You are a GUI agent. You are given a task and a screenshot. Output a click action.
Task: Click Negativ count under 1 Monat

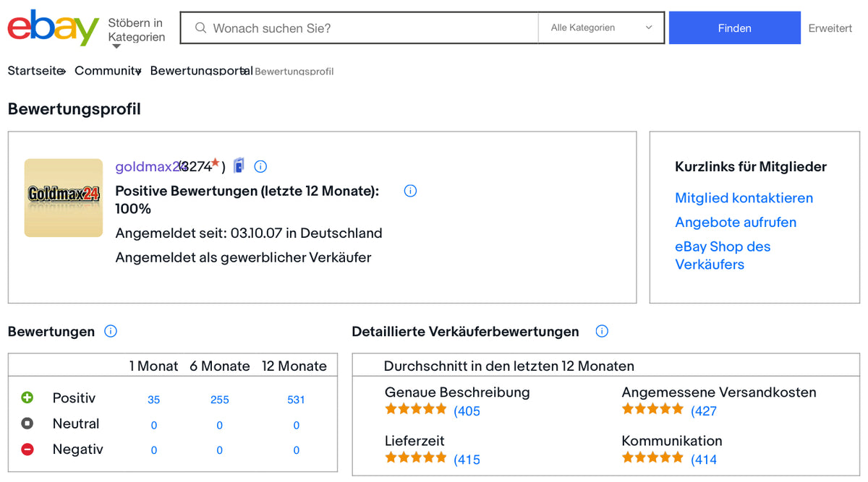(x=154, y=450)
